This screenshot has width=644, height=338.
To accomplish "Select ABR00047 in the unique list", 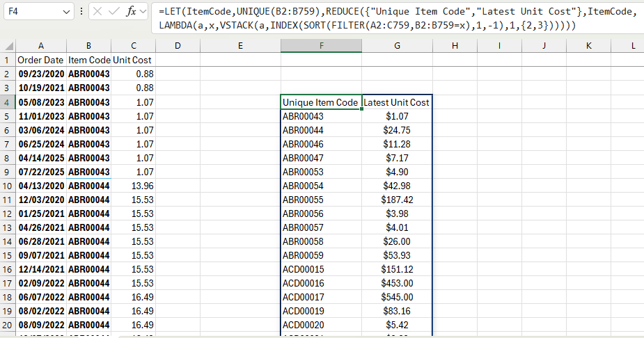I will (x=321, y=158).
